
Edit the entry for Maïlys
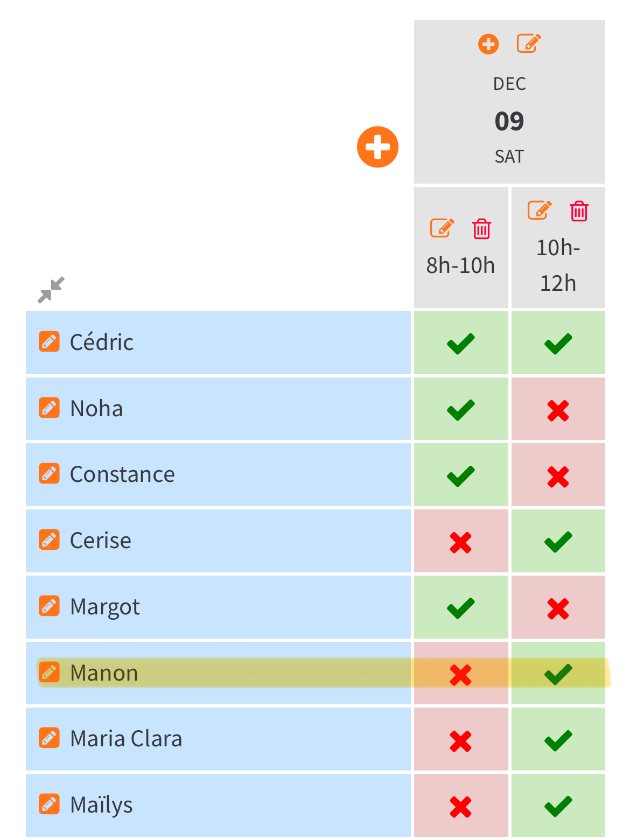tap(49, 804)
